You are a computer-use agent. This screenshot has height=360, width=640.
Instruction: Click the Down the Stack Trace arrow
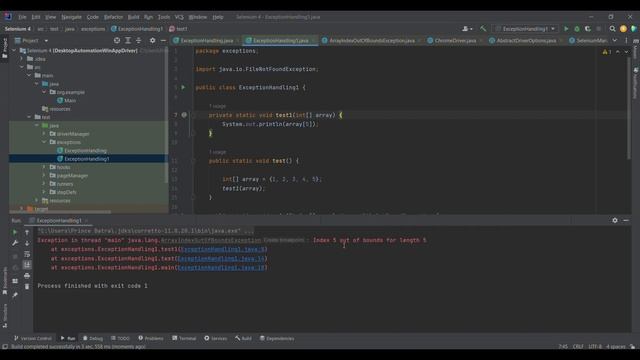[x=27, y=243]
